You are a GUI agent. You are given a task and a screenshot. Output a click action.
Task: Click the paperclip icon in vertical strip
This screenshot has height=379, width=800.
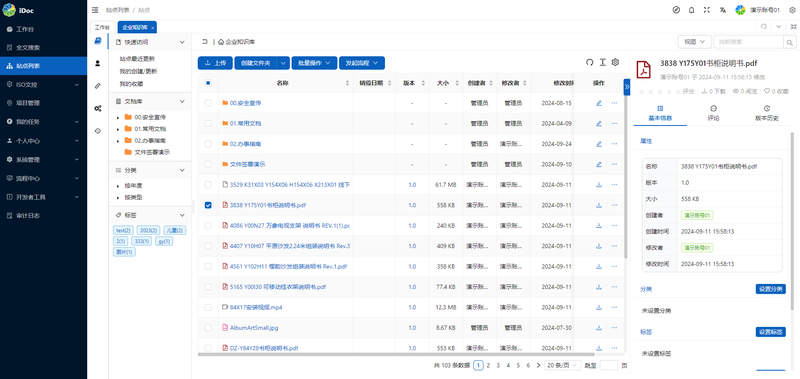point(98,86)
